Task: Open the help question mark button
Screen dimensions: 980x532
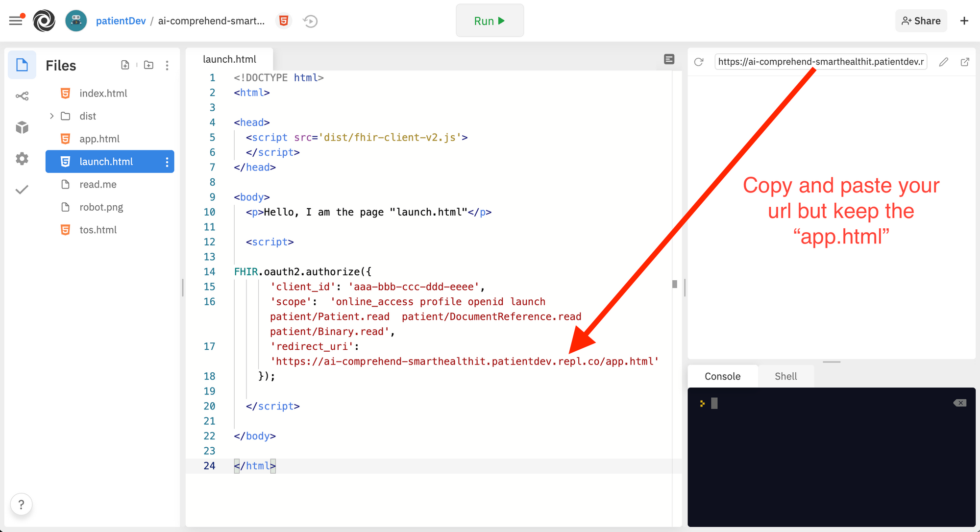Action: click(21, 504)
